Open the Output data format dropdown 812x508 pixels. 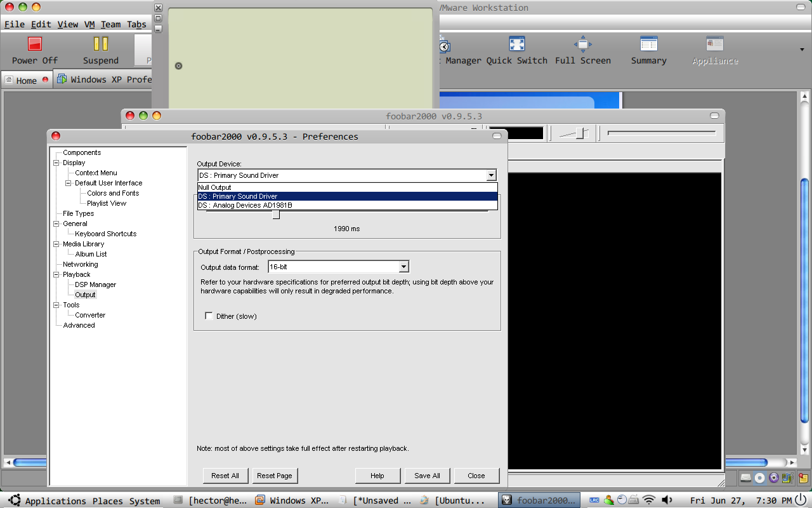pyautogui.click(x=403, y=267)
